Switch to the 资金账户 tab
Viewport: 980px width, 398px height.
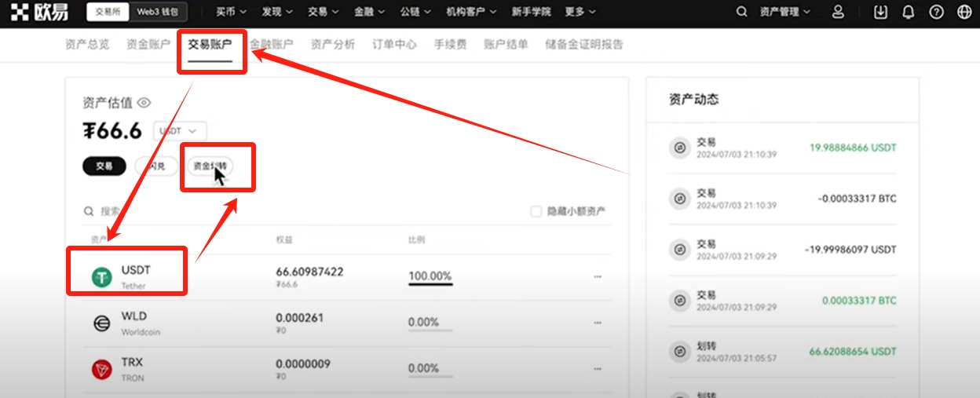click(x=148, y=45)
